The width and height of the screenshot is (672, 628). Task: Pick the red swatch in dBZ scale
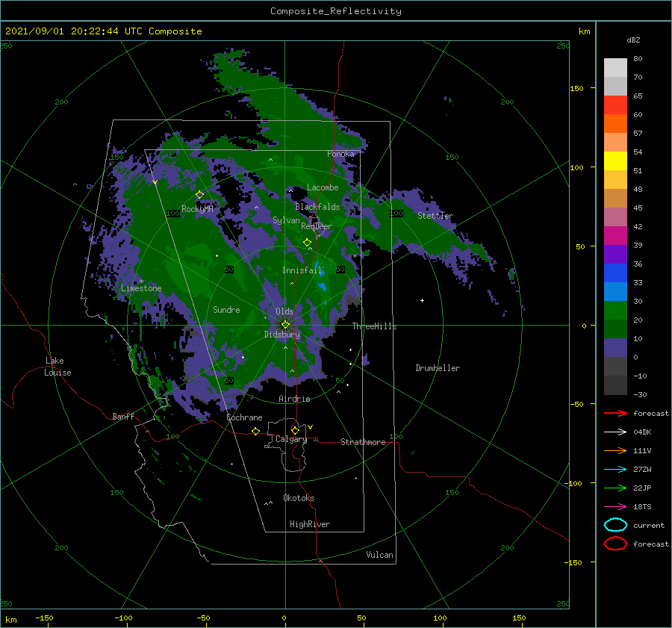[x=615, y=105]
